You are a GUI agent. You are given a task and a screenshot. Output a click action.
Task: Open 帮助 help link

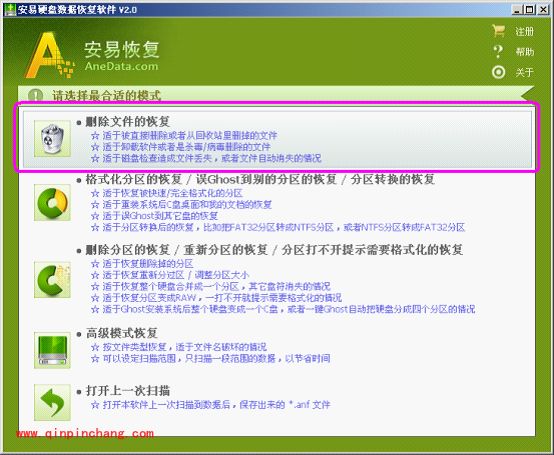524,52
